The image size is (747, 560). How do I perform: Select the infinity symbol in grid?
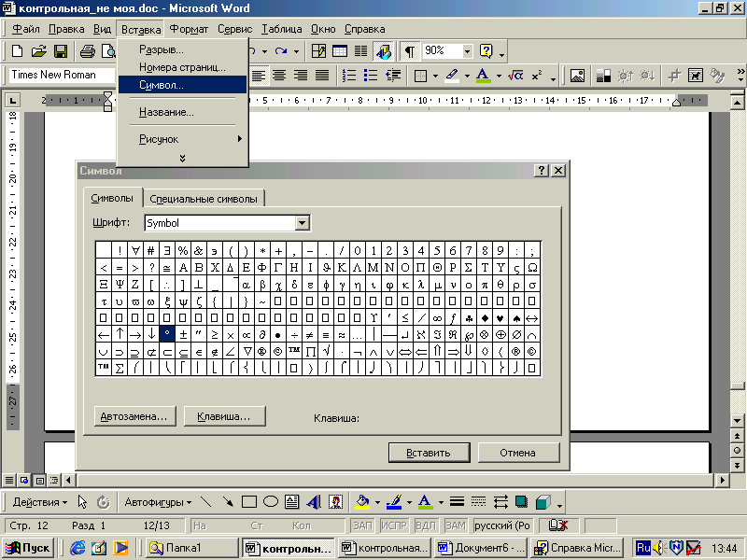pos(437,317)
